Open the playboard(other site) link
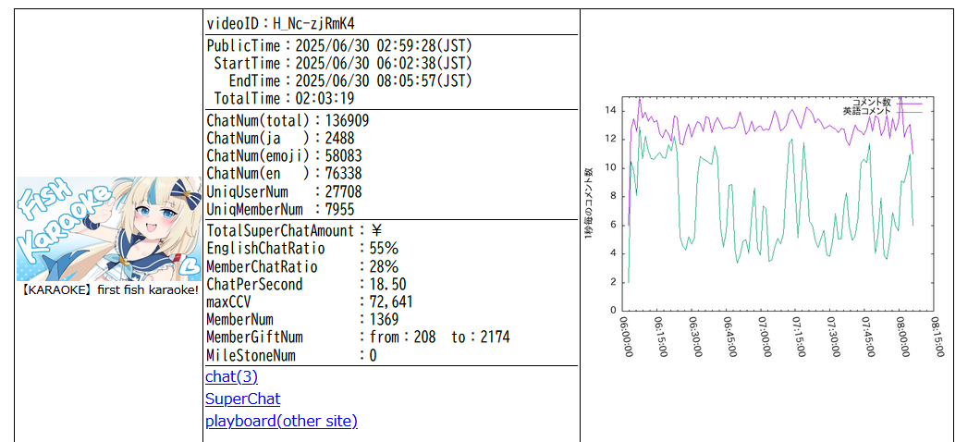The width and height of the screenshot is (980, 442). pyautogui.click(x=281, y=421)
